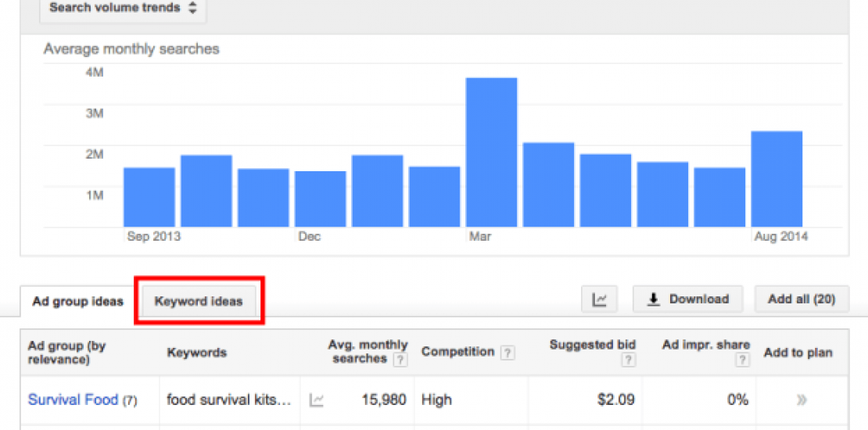Screen dimensions: 868x430
Task: Click help icon for Avg. monthly searches
Action: click(x=400, y=360)
